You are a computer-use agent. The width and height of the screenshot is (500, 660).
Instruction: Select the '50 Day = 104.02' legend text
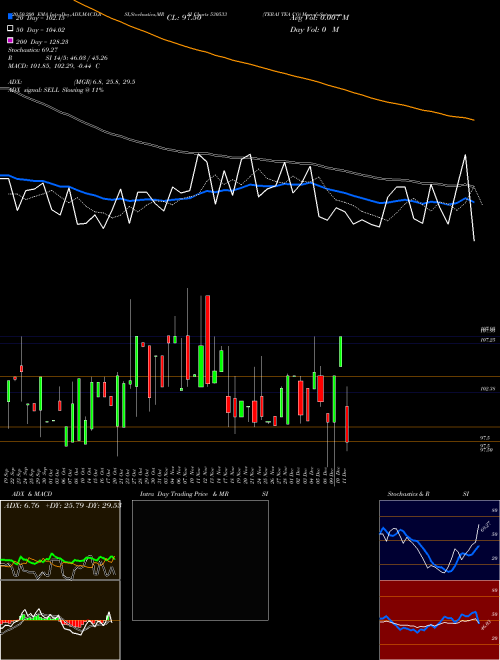pos(40,30)
